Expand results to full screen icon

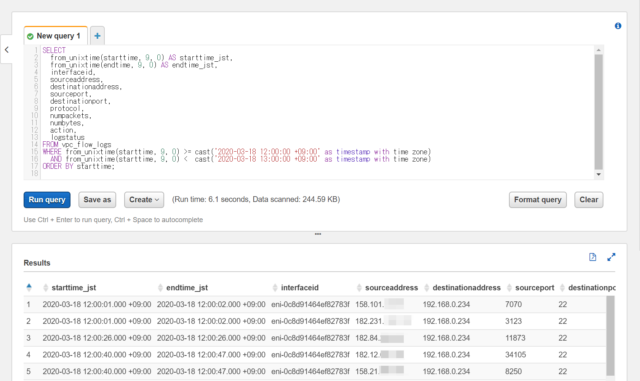[x=611, y=257]
